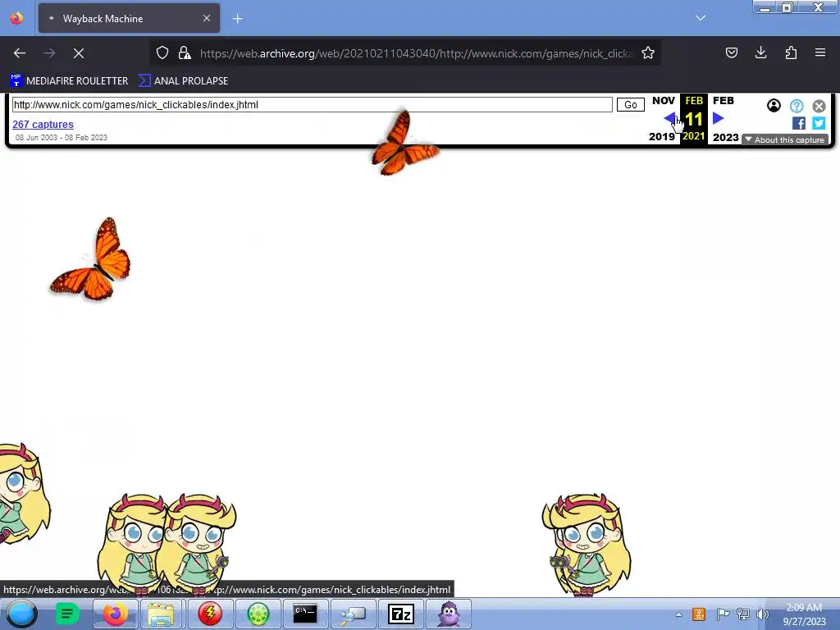Jump to NOV 2019 capture
Screen dimensions: 840x630
[x=663, y=101]
